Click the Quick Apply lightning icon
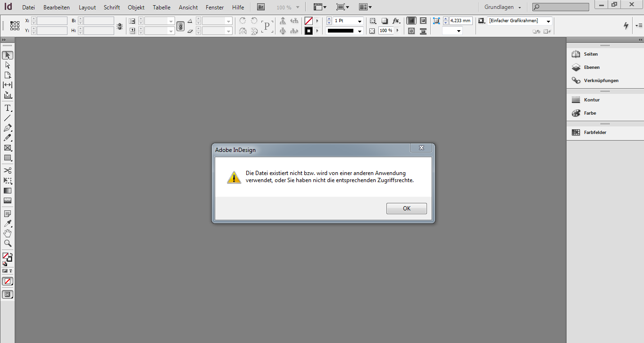Image resolution: width=644 pixels, height=343 pixels. coord(626,25)
